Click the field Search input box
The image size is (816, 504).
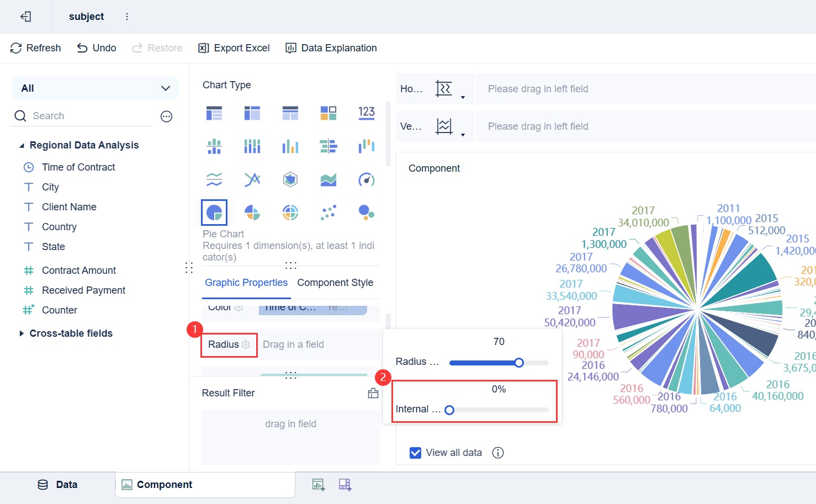(88, 116)
